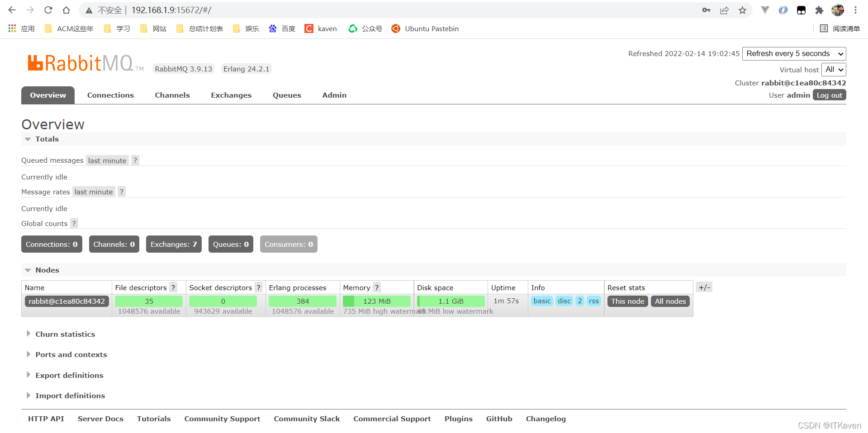Click the browser back arrow
The image size is (868, 433).
point(11,10)
